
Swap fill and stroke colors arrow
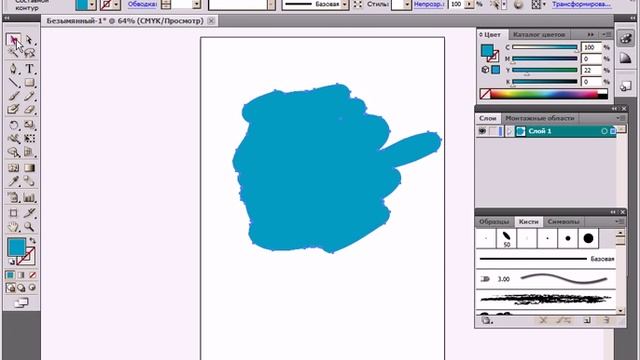(32, 241)
